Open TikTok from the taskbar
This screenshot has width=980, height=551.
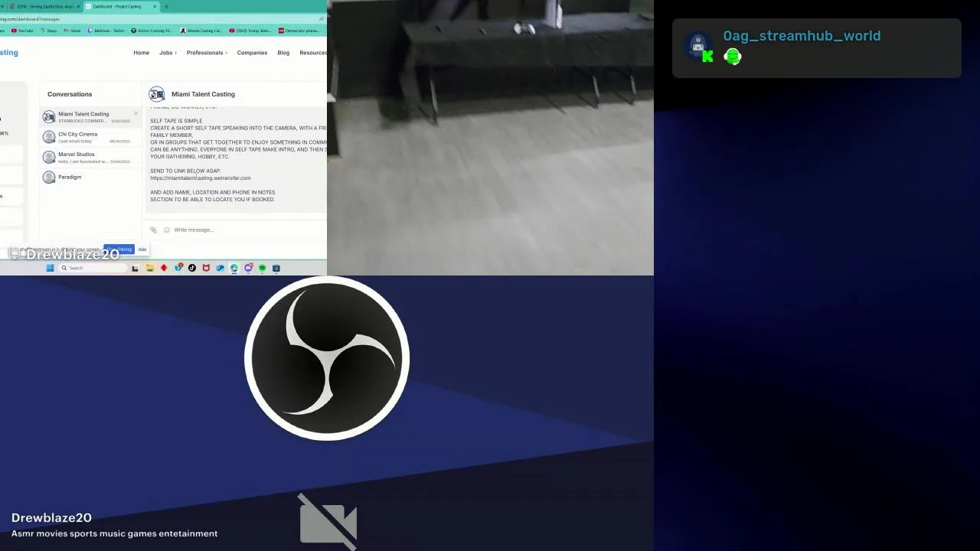coord(192,268)
